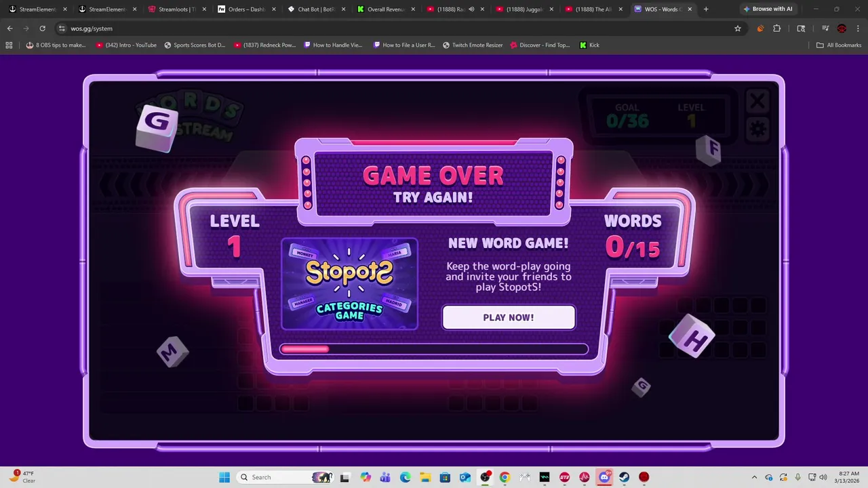The width and height of the screenshot is (868, 488).
Task: Open the GT3 app from the taskbar
Action: pyautogui.click(x=564, y=477)
